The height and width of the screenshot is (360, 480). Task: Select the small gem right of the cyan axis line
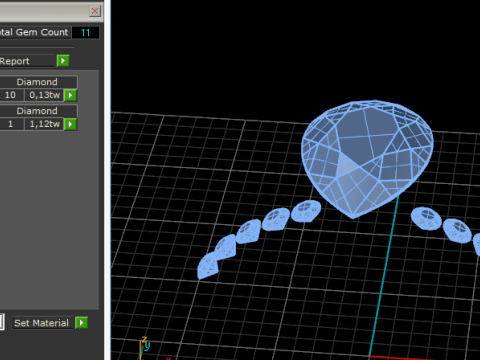[426, 218]
